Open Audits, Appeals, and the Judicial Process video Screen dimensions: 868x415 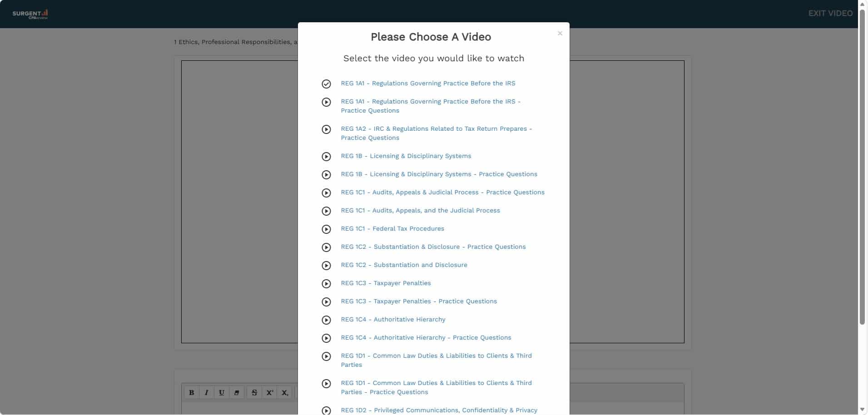click(420, 211)
